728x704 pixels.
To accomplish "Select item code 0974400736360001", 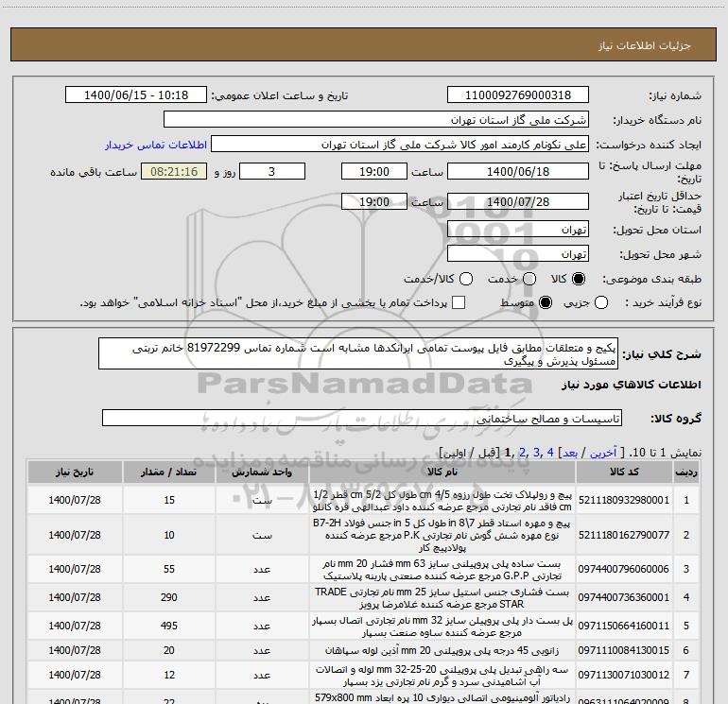I will point(624,597).
